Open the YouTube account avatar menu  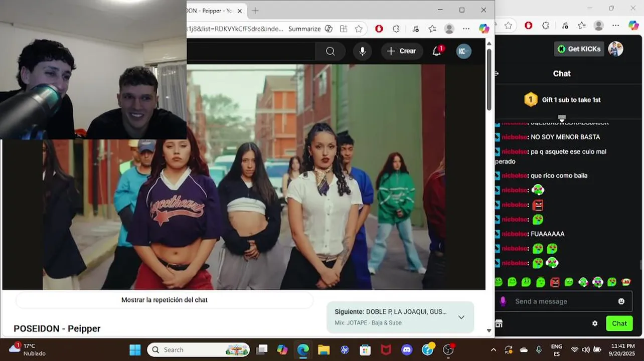[463, 51]
